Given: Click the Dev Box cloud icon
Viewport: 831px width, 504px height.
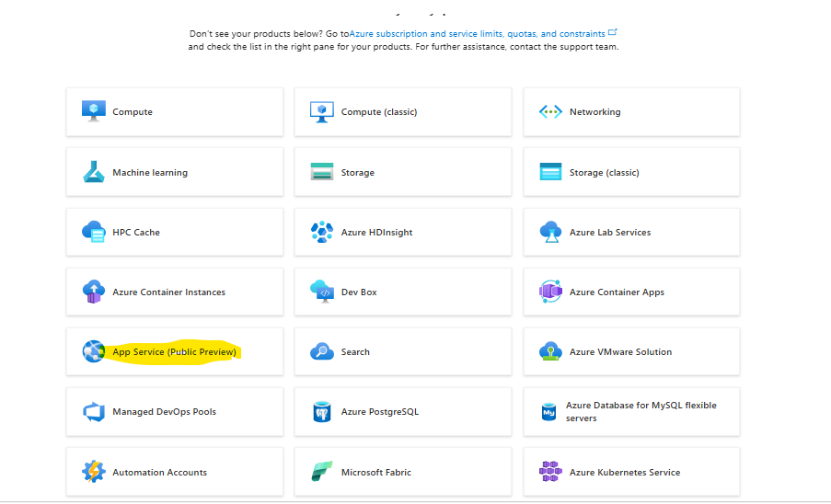Looking at the screenshot, I should point(322,292).
